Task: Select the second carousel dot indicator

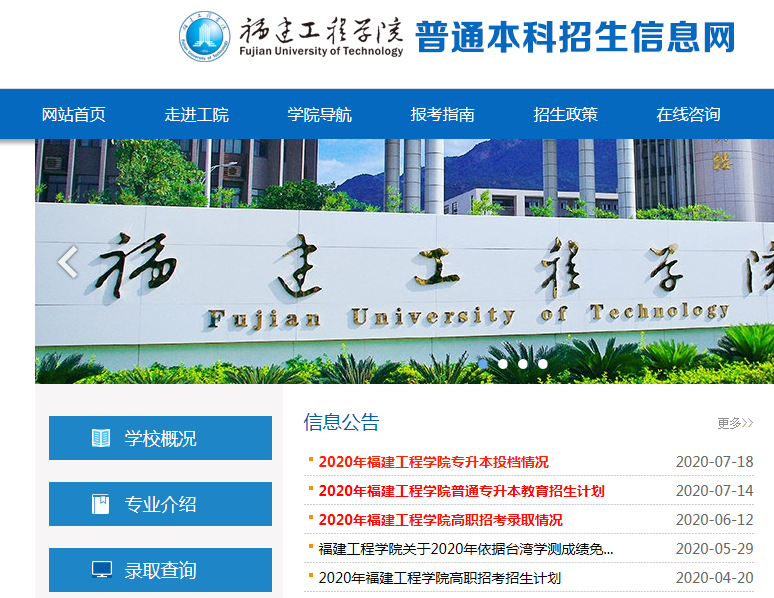Action: coord(503,364)
